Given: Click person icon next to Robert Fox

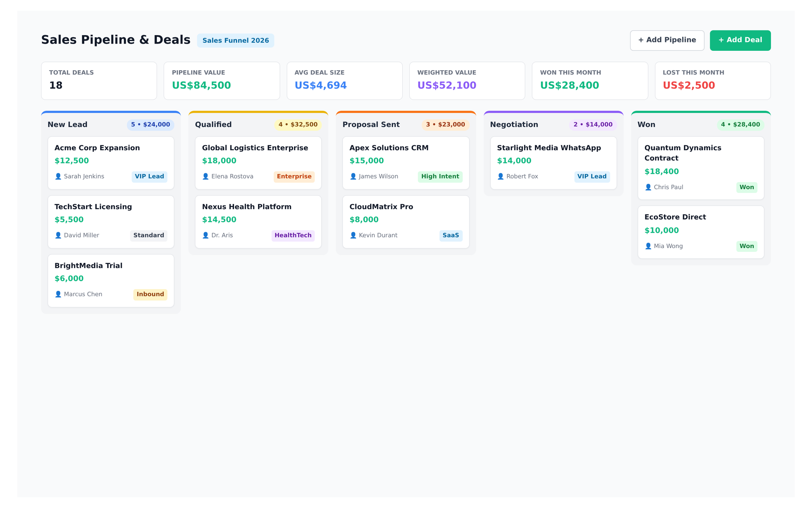Looking at the screenshot, I should (x=501, y=177).
